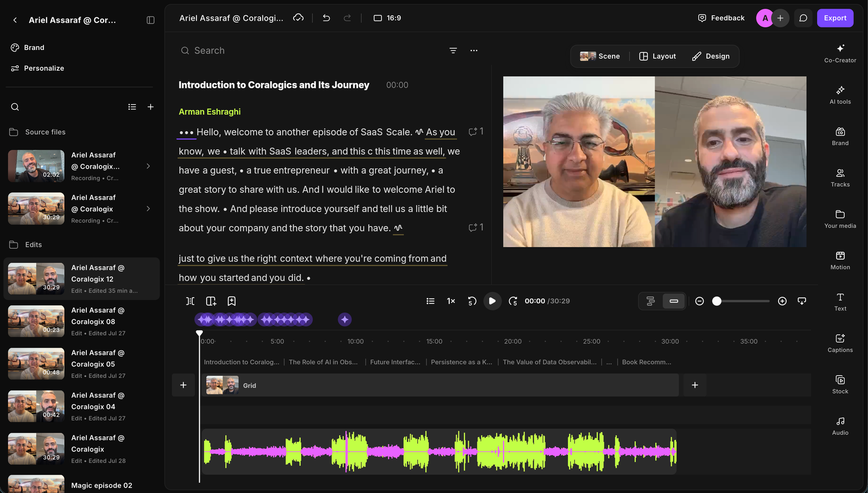Open Brand in the left sidebar

pyautogui.click(x=28, y=48)
